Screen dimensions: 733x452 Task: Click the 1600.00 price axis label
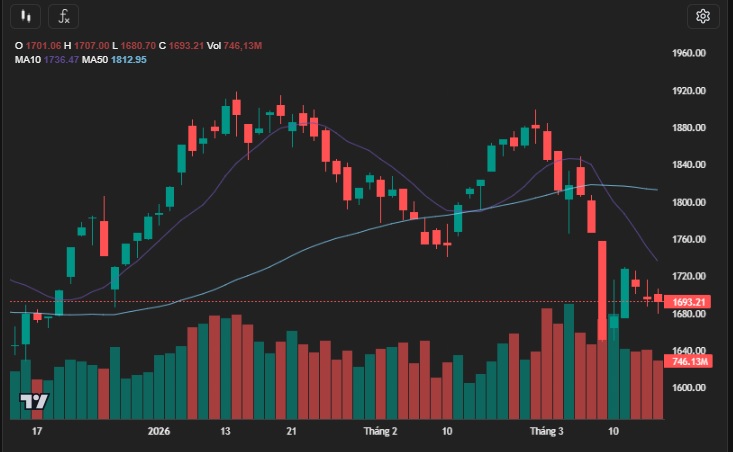click(691, 388)
